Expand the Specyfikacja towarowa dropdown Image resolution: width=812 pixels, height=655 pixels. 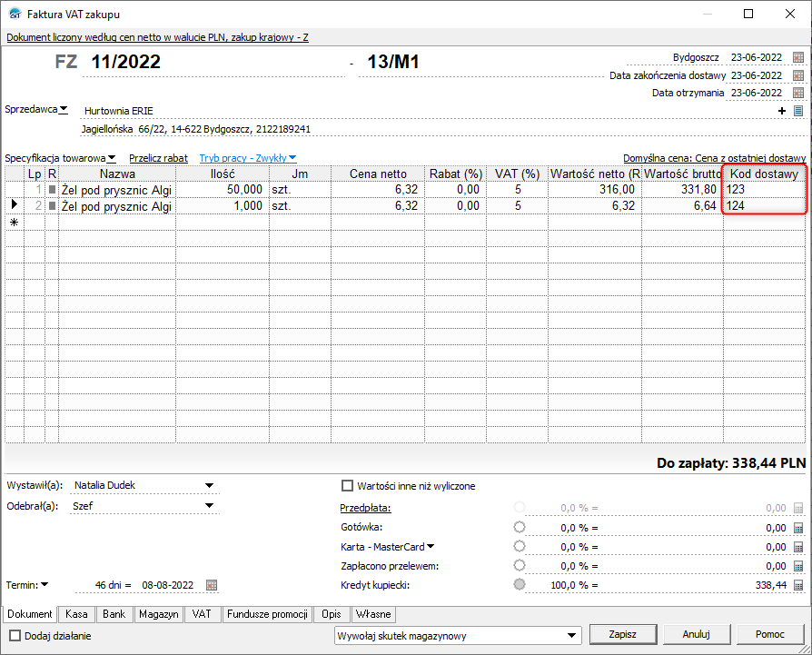[60, 158]
